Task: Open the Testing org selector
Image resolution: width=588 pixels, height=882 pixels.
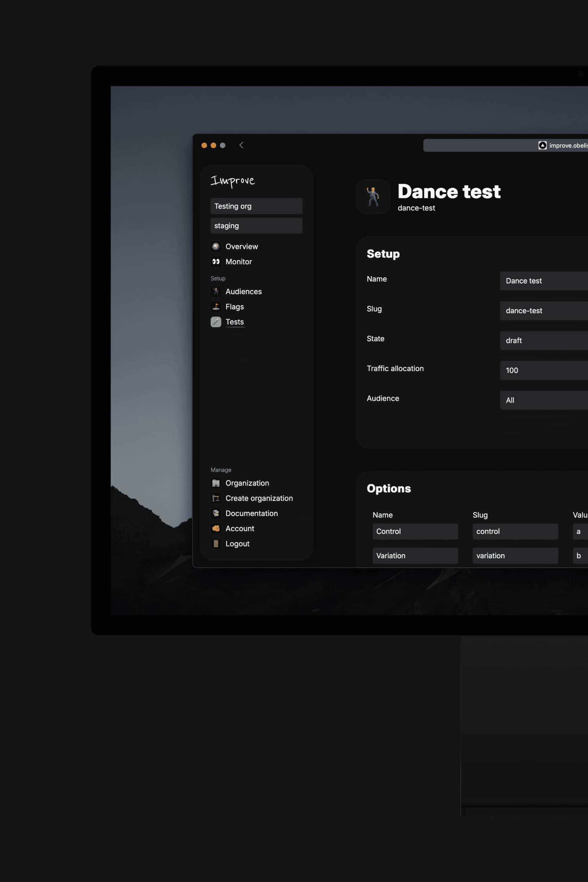Action: pos(256,206)
